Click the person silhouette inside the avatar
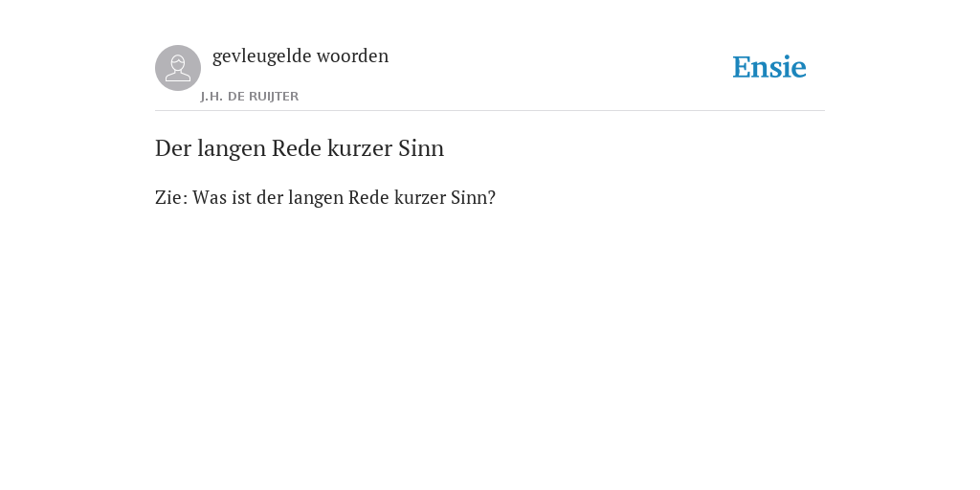 point(178,68)
